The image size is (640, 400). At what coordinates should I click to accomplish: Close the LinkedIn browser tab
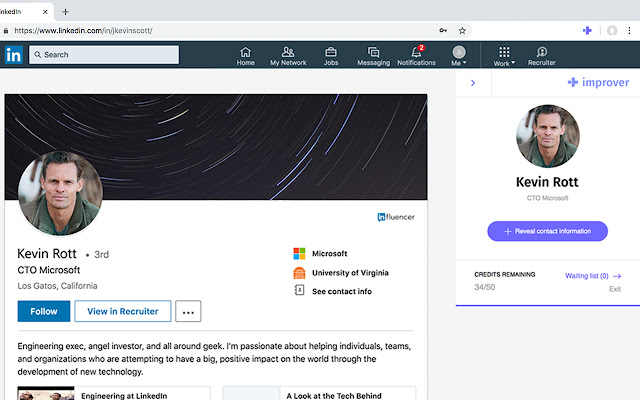45,12
